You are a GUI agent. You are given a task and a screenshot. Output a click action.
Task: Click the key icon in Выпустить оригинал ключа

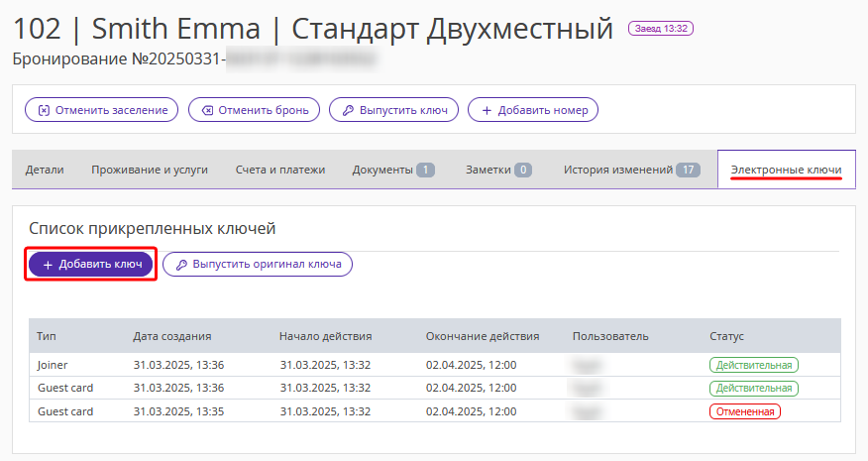[180, 265]
